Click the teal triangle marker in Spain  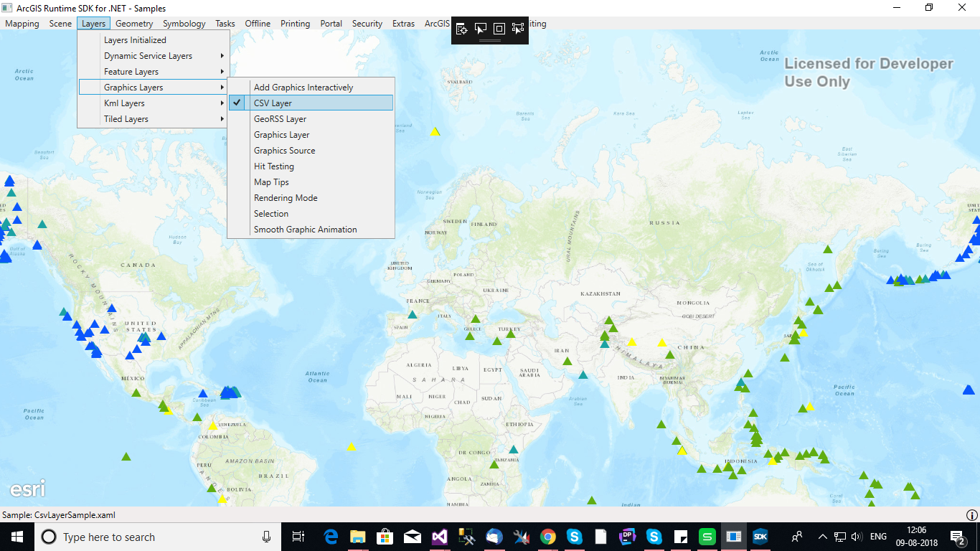click(x=413, y=314)
